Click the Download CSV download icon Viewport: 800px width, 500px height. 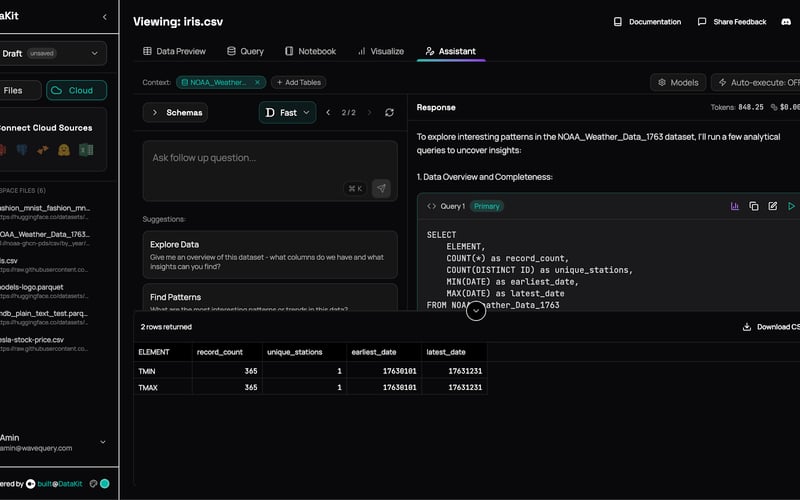point(747,327)
